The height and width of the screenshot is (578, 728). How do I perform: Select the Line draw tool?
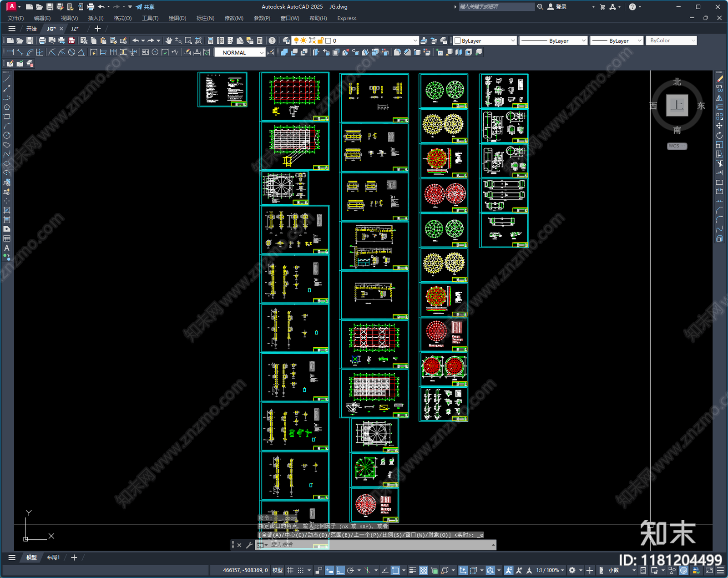point(7,79)
